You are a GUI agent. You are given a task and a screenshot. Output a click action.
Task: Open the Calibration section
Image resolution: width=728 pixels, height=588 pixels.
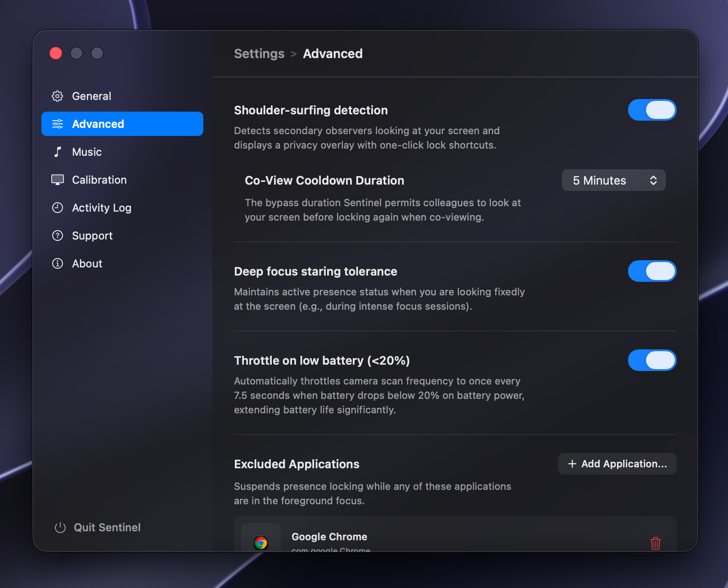(x=122, y=180)
